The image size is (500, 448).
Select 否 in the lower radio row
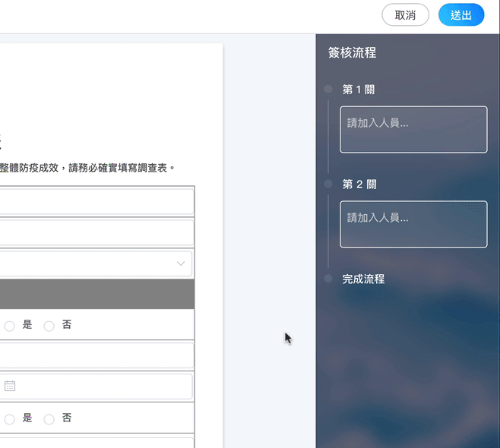pyautogui.click(x=49, y=419)
